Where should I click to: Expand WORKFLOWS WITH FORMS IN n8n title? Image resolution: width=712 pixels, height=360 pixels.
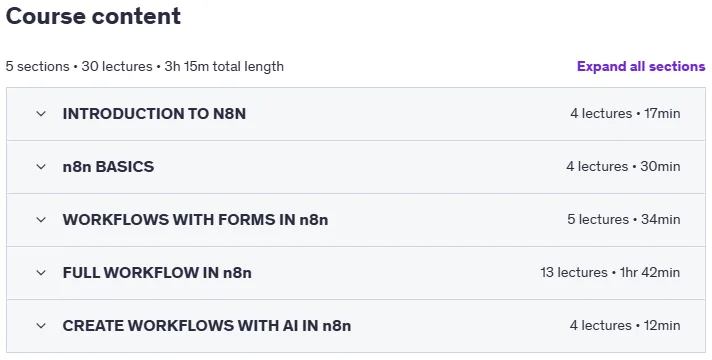point(195,220)
